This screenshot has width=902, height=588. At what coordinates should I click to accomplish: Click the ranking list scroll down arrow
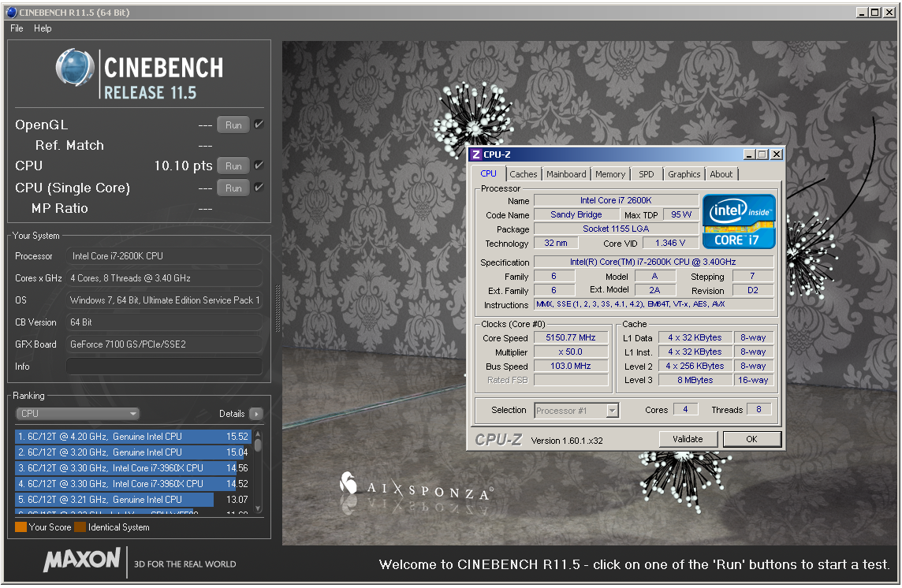click(x=258, y=508)
